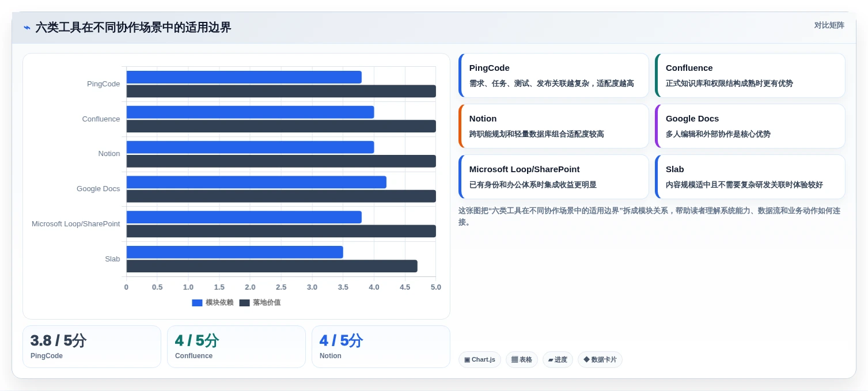868x391 pixels.
Task: Toggle the 落地价值 legend swatch
Action: tap(244, 303)
